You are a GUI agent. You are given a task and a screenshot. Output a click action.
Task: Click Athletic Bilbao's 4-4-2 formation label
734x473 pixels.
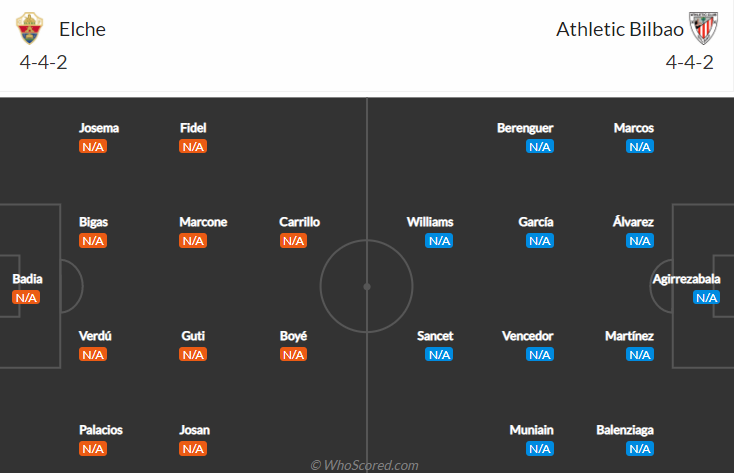pyautogui.click(x=690, y=62)
